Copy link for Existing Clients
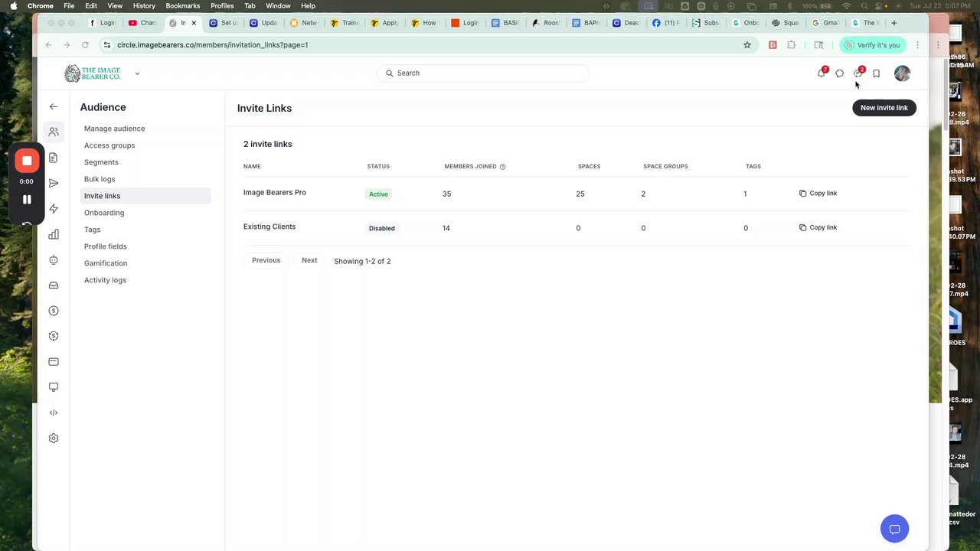This screenshot has width=980, height=551. click(818, 227)
